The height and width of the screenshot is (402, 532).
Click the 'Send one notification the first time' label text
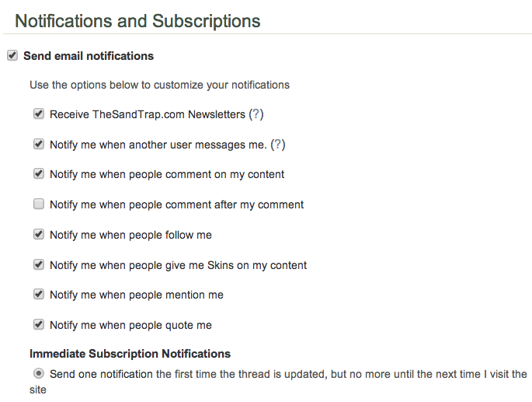287,374
